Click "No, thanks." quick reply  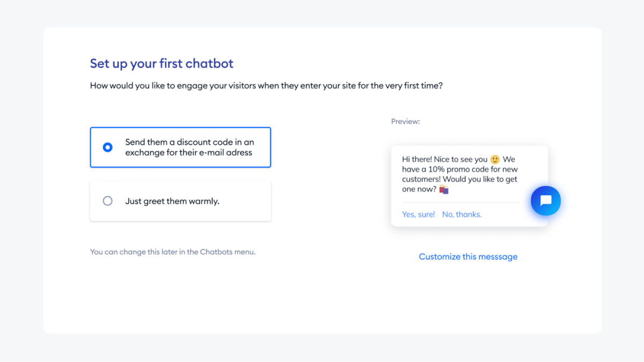click(x=462, y=214)
